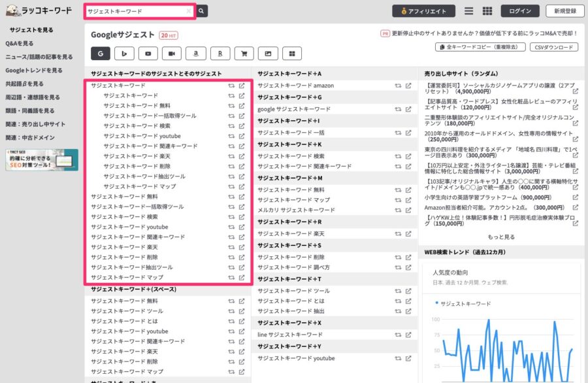Click the 新規登録 button
Viewport: 588px width, 383px height.
click(565, 11)
